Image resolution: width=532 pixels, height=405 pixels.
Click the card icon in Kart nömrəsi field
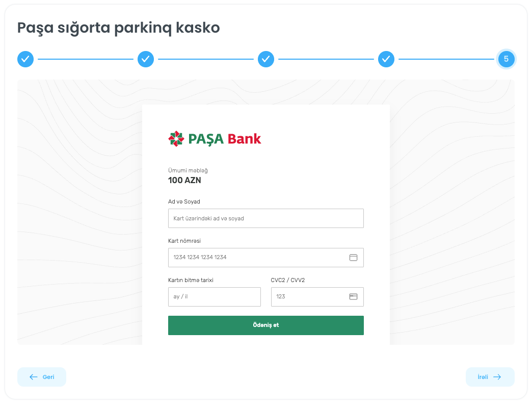(x=353, y=258)
